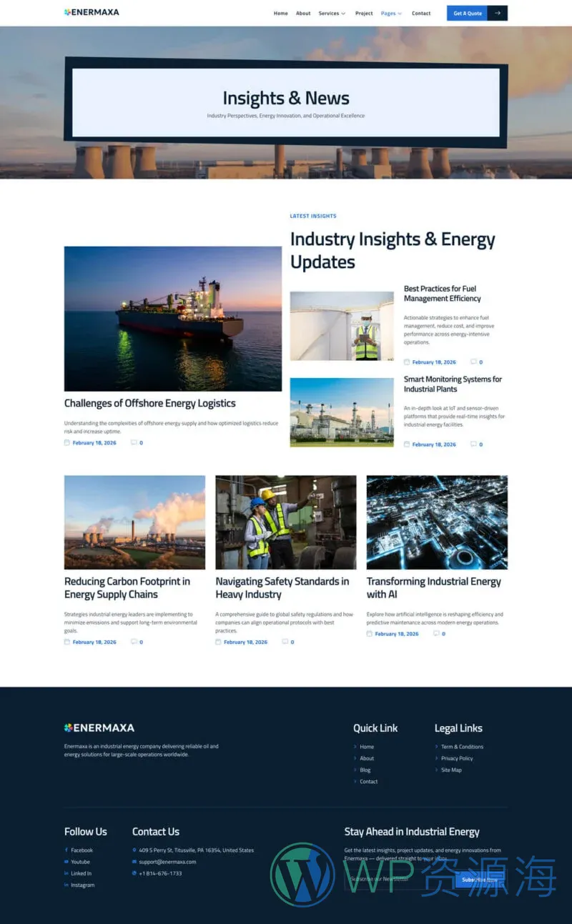Open the Best Practices for Fuel Management Efficiency article
The width and height of the screenshot is (572, 924).
tap(443, 294)
